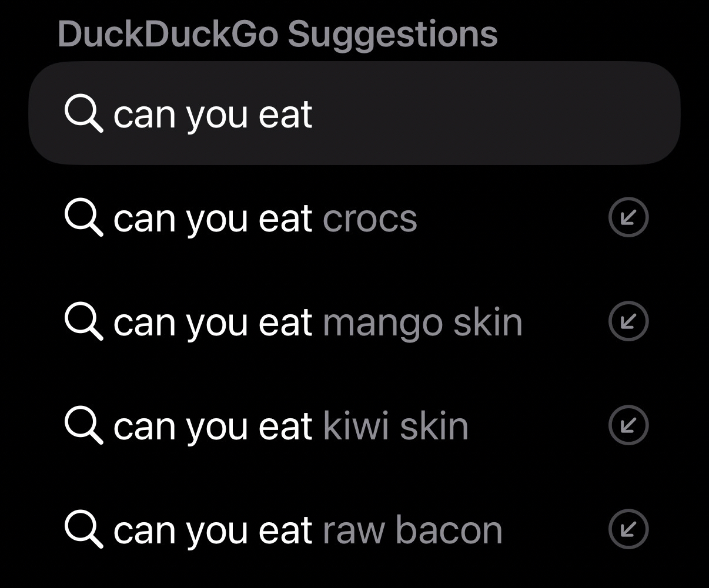Click empty space inside the highlighted top suggestion pill
The image size is (709, 588).
pyautogui.click(x=500, y=114)
